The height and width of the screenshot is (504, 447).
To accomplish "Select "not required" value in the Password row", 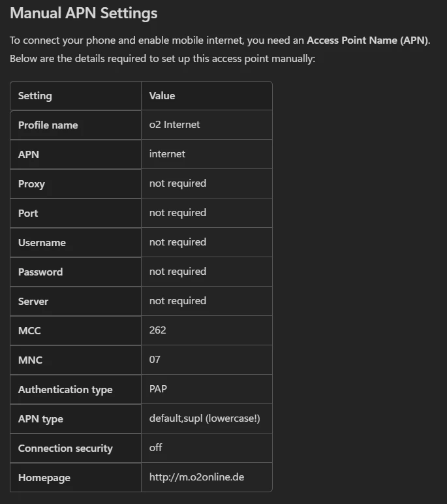I will coord(177,272).
